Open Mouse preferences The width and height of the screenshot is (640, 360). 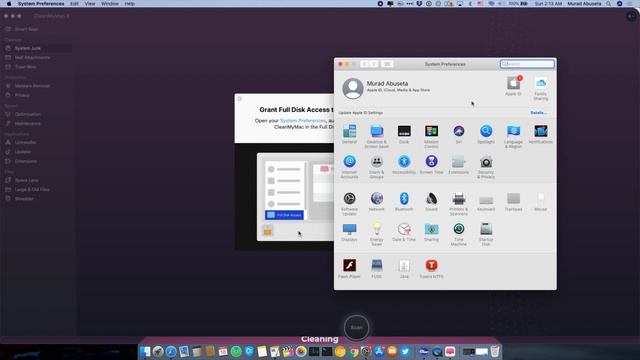(540, 202)
